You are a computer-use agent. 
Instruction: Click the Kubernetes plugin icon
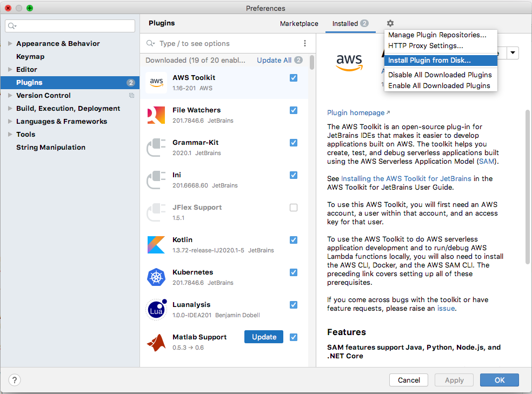click(156, 277)
